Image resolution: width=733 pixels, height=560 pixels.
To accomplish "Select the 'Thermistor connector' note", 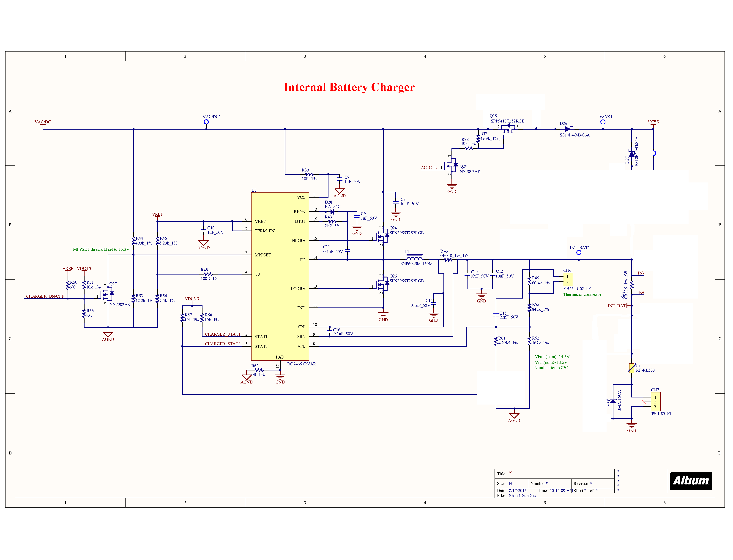I will pos(582,294).
